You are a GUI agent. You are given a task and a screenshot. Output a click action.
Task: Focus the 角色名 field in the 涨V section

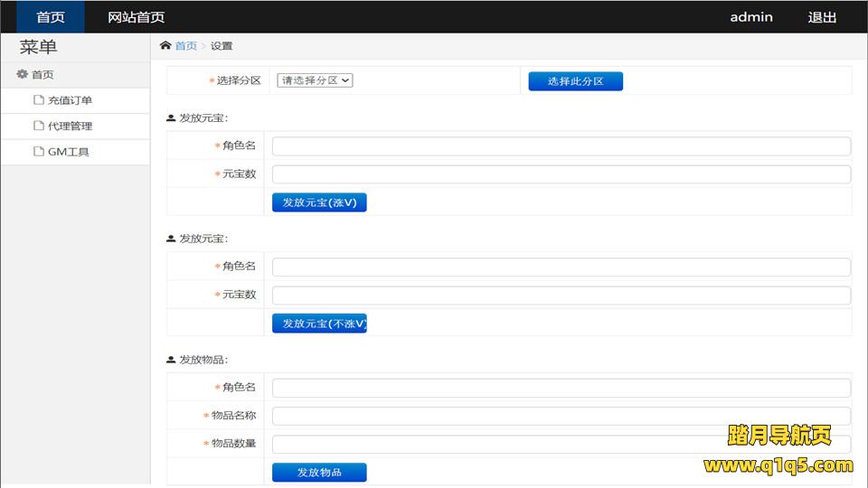[x=561, y=146]
